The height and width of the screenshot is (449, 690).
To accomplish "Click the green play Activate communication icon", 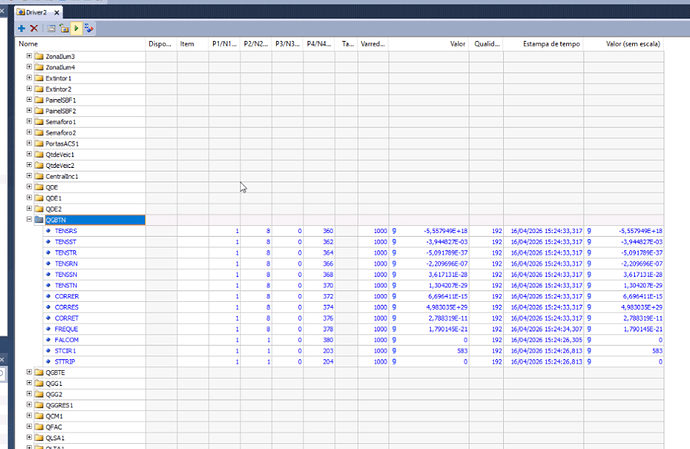I will coord(77,29).
